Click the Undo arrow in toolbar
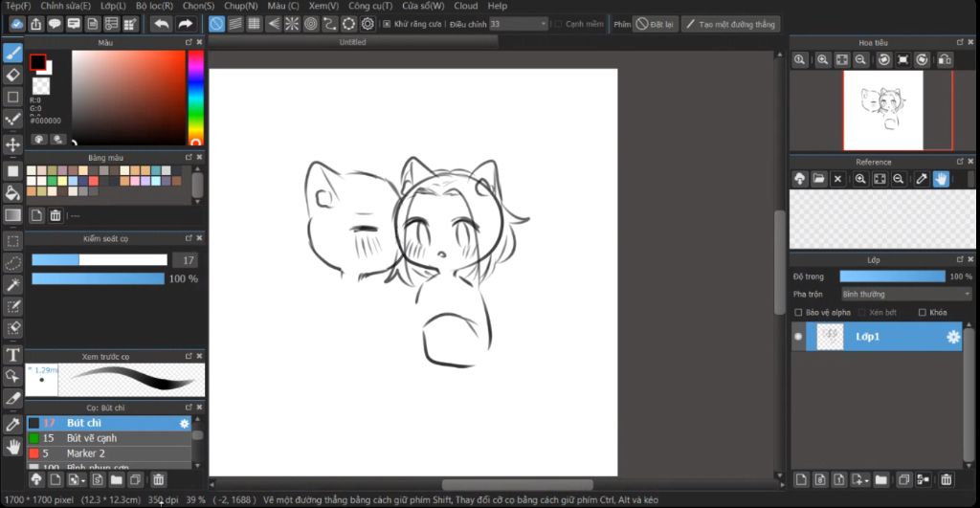Image resolution: width=980 pixels, height=508 pixels. 162,24
